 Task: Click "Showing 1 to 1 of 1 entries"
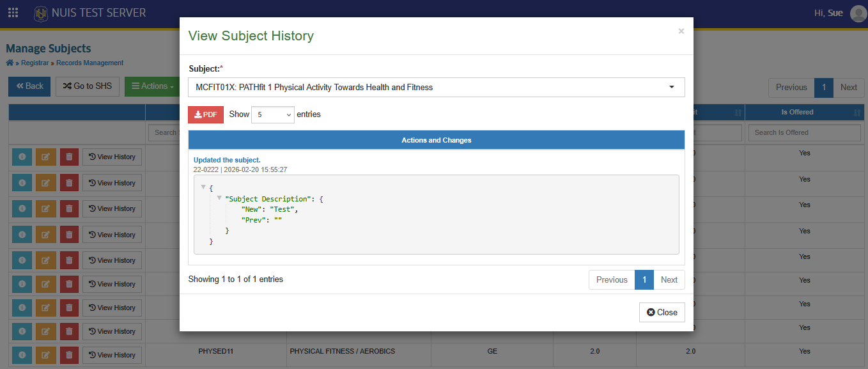(x=236, y=279)
